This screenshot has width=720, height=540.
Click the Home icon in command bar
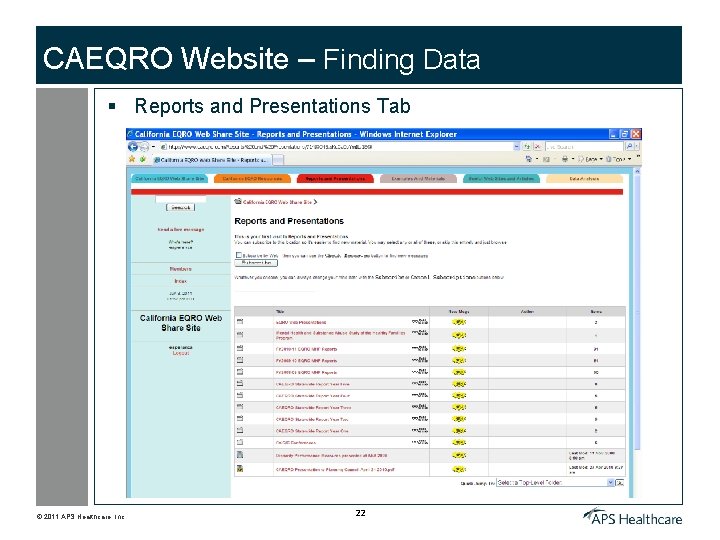tap(529, 159)
